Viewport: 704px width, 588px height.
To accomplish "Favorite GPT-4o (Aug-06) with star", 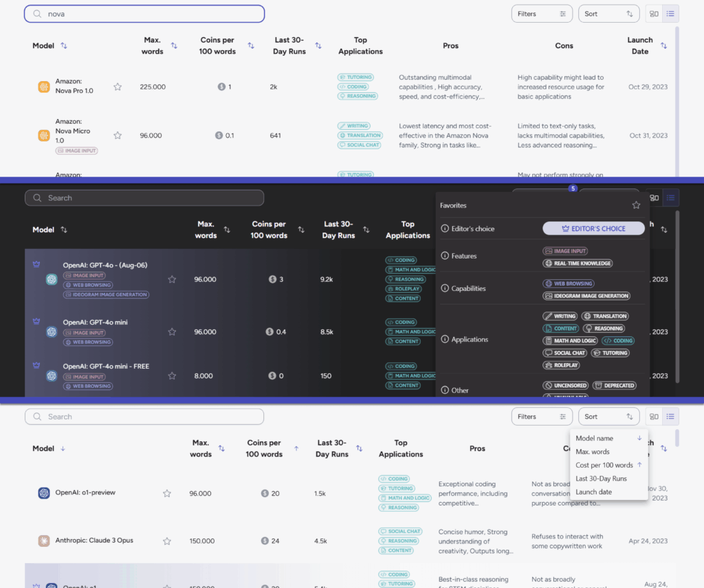I will pyautogui.click(x=172, y=279).
